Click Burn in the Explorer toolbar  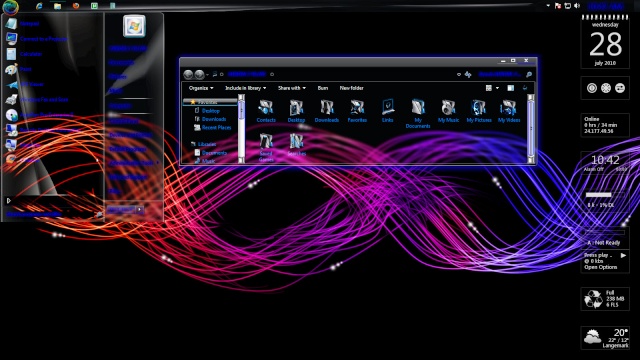click(322, 88)
